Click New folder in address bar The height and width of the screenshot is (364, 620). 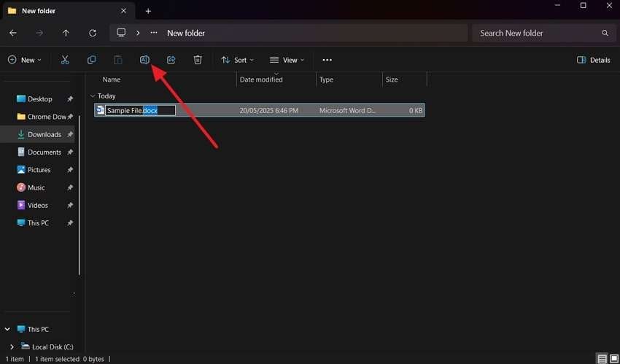[186, 34]
